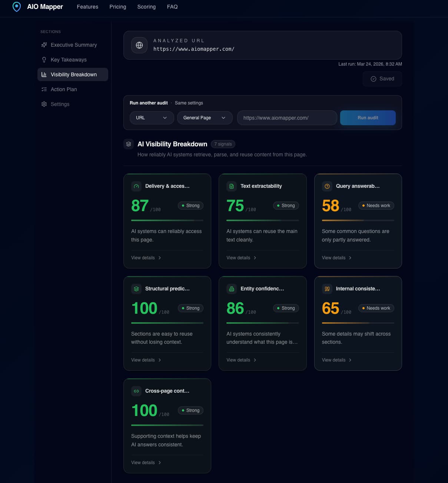Image resolution: width=448 pixels, height=483 pixels.
Task: Click the progress bar under the 87 score
Action: [167, 220]
